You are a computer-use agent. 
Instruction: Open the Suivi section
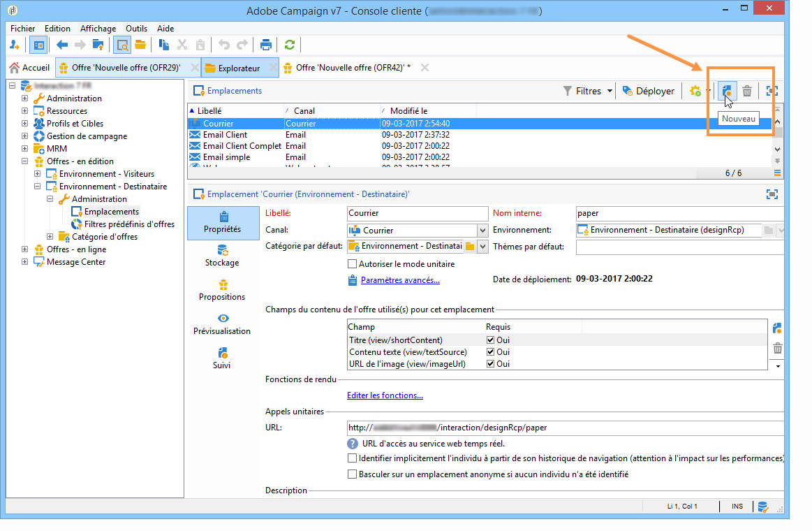pyautogui.click(x=222, y=358)
